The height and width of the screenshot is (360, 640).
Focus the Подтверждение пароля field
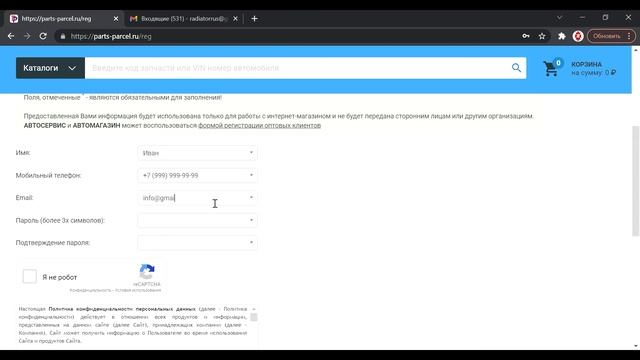coord(198,242)
